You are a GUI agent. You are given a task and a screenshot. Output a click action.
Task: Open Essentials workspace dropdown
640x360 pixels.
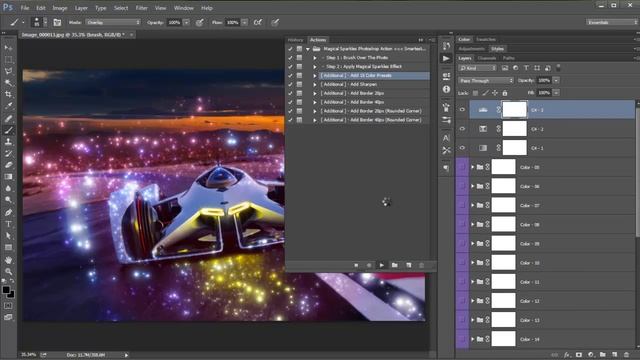[611, 22]
